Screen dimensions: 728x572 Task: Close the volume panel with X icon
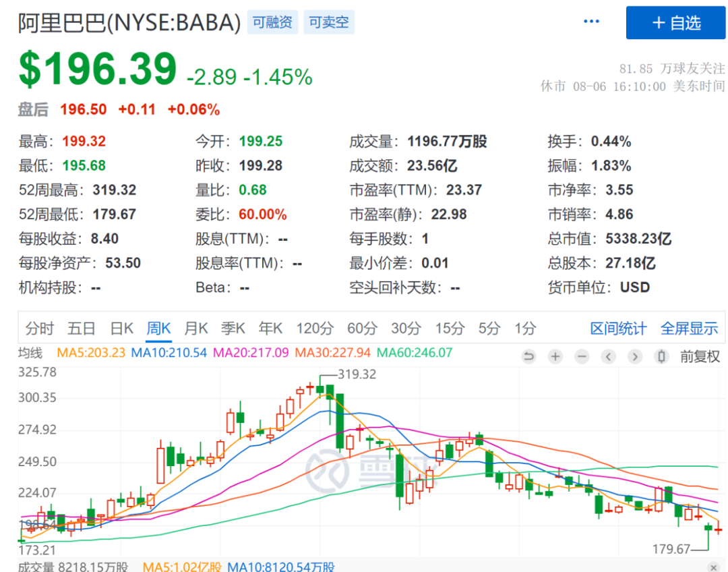[714, 567]
